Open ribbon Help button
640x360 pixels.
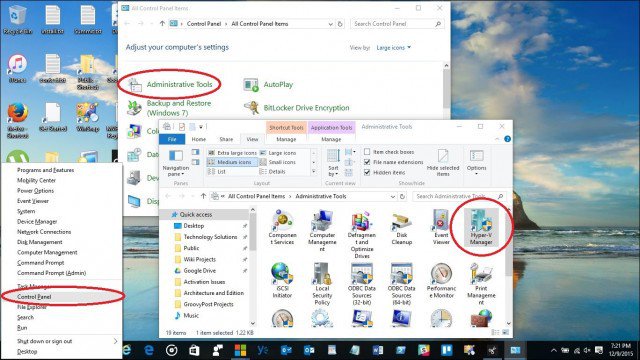(x=507, y=139)
